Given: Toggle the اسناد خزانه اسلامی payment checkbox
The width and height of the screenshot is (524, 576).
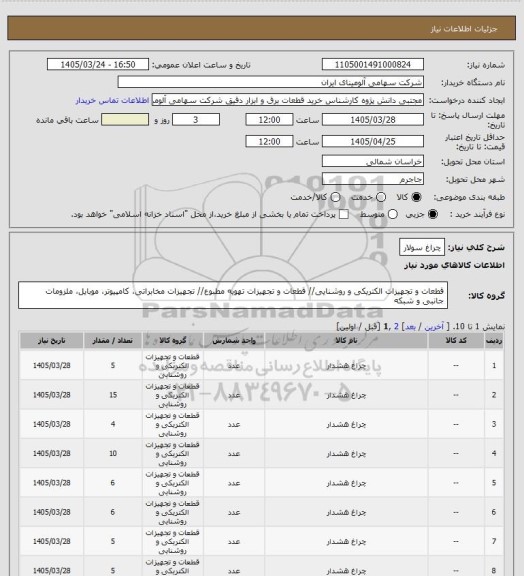Looking at the screenshot, I should pos(344,214).
